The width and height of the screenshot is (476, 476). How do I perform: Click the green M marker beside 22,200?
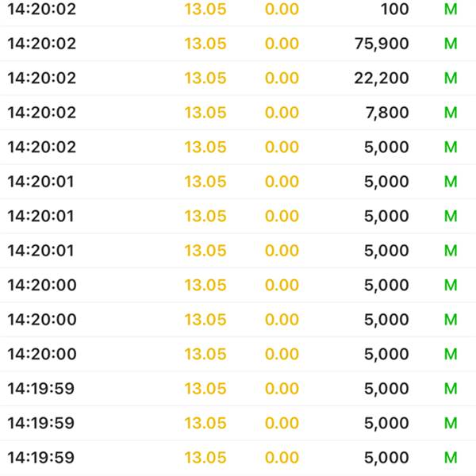tap(451, 79)
